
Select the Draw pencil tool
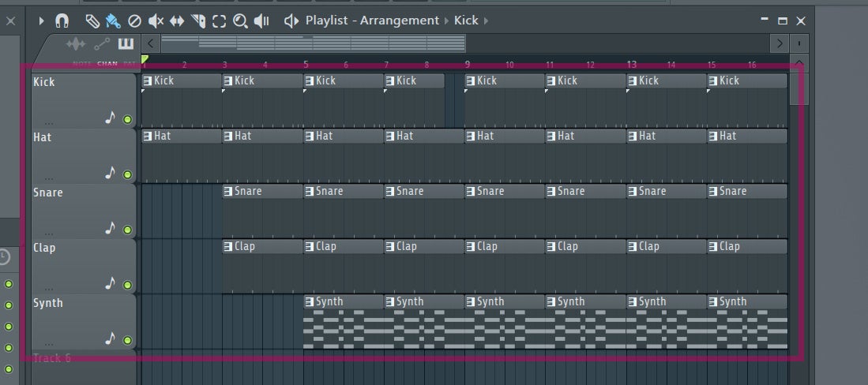(x=92, y=21)
